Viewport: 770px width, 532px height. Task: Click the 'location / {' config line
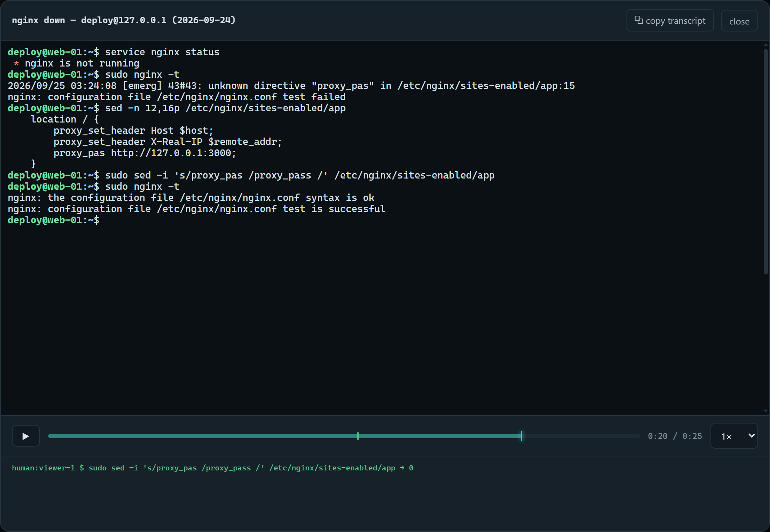coord(65,119)
